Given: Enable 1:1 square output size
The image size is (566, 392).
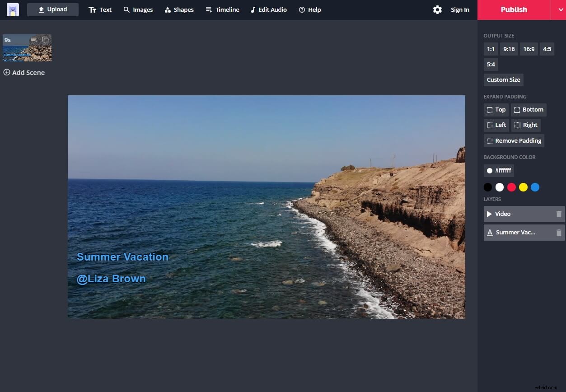Looking at the screenshot, I should click(x=491, y=49).
